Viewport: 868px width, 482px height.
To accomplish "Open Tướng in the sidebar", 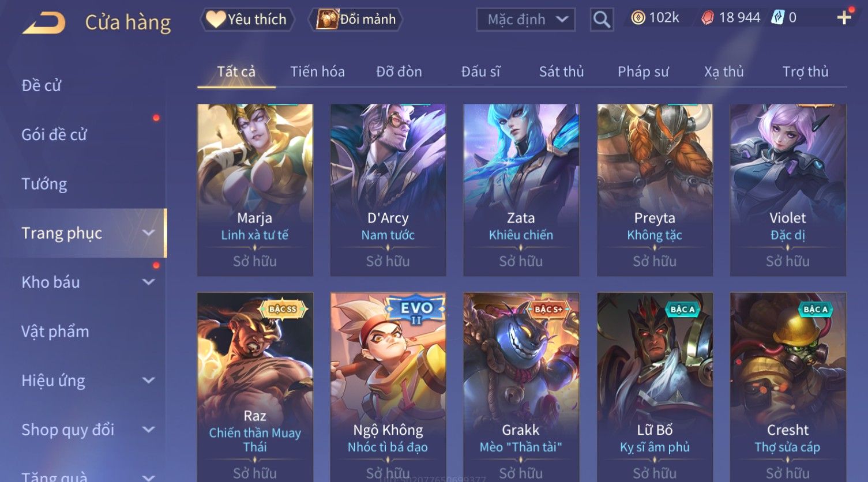I will (44, 184).
